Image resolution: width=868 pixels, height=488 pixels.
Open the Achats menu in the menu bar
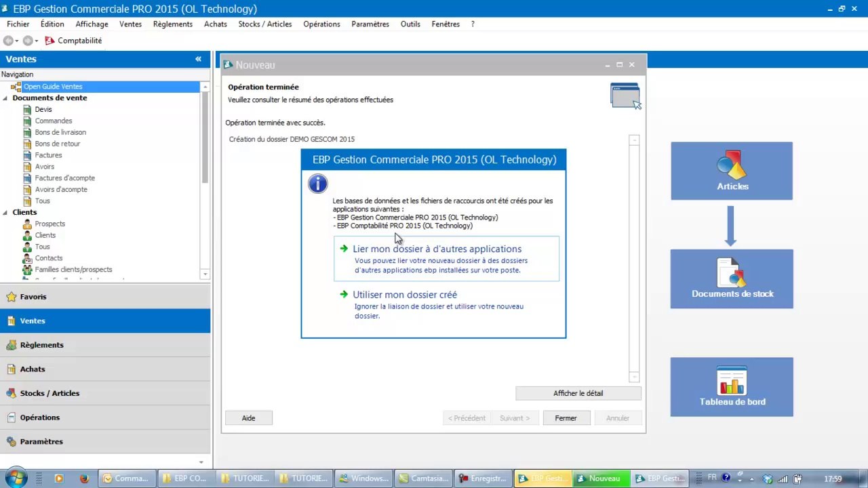(x=216, y=24)
